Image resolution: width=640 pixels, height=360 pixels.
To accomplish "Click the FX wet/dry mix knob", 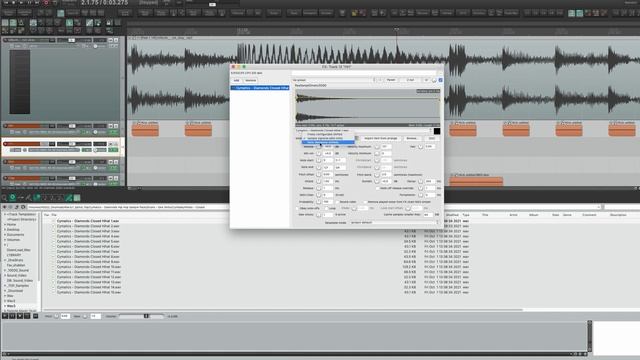I will [434, 80].
